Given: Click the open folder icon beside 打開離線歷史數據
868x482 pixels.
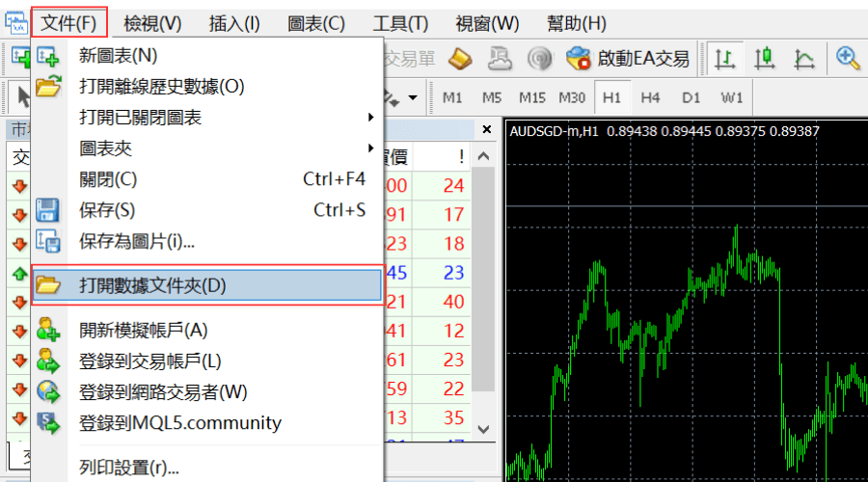Looking at the screenshot, I should [x=48, y=87].
